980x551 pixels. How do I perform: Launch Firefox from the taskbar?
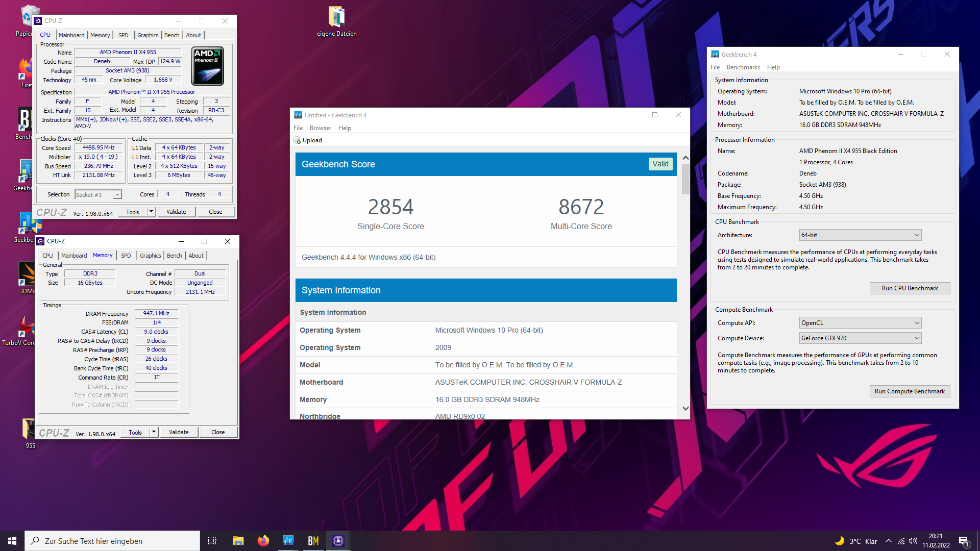263,541
